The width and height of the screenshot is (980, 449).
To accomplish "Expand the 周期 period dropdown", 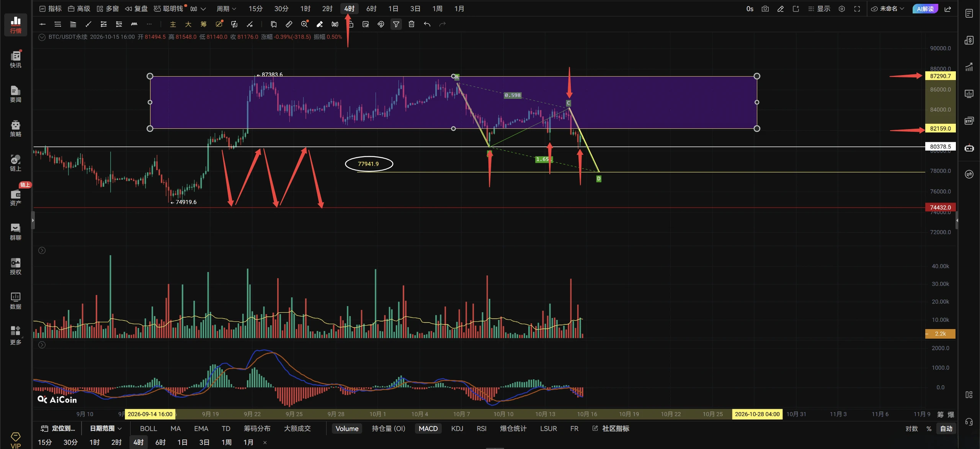I will (226, 9).
